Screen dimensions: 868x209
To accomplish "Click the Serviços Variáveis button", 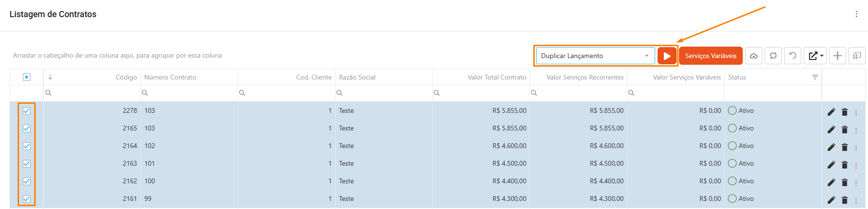I will (x=710, y=56).
